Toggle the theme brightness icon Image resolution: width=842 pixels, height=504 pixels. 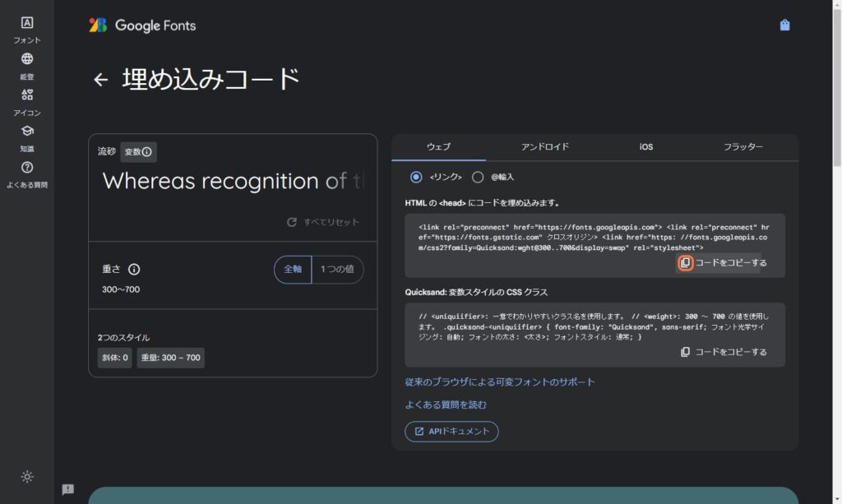pyautogui.click(x=27, y=477)
